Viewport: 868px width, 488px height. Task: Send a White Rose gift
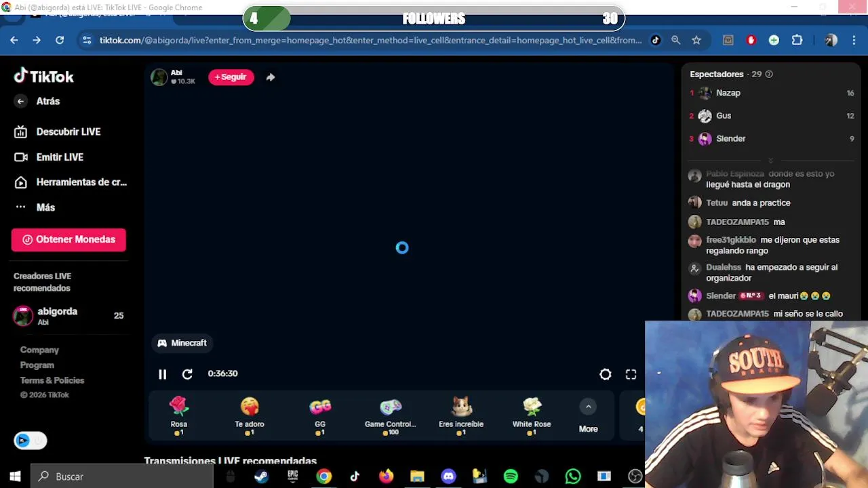pos(532,415)
